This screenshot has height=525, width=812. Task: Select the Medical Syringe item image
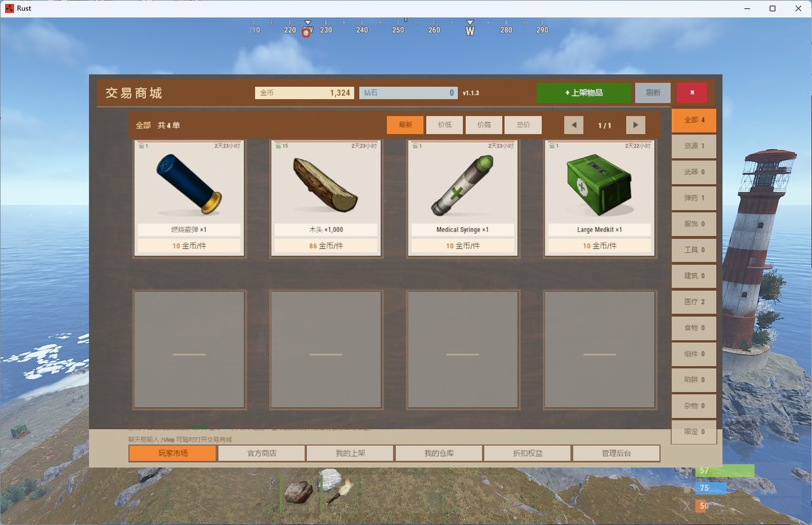[x=462, y=185]
